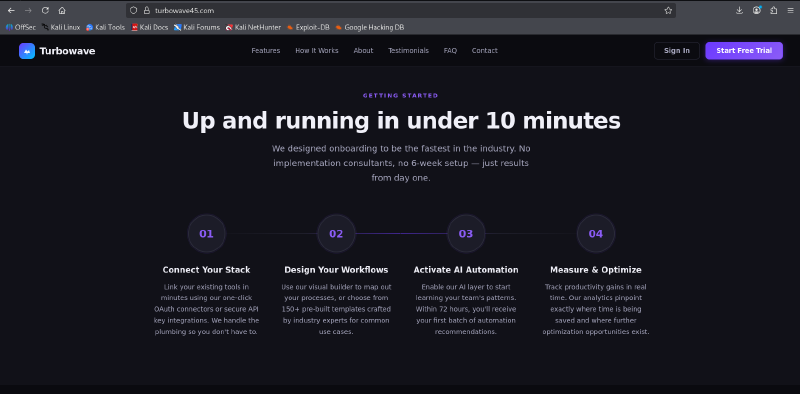The width and height of the screenshot is (800, 394).
Task: Click the Turbowave brand name
Action: click(67, 51)
